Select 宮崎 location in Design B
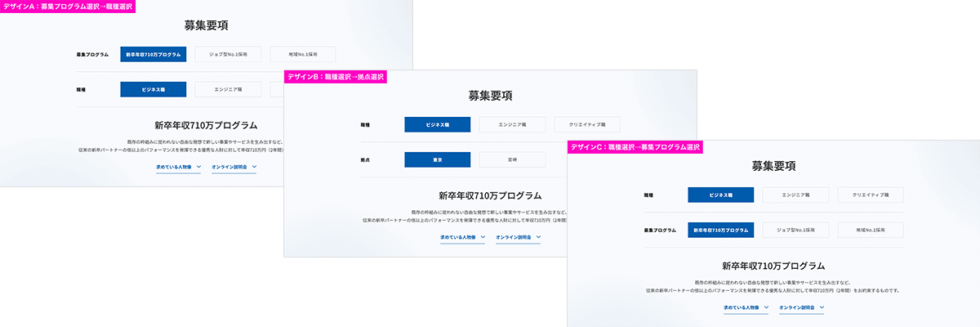This screenshot has width=980, height=327. pos(512,160)
